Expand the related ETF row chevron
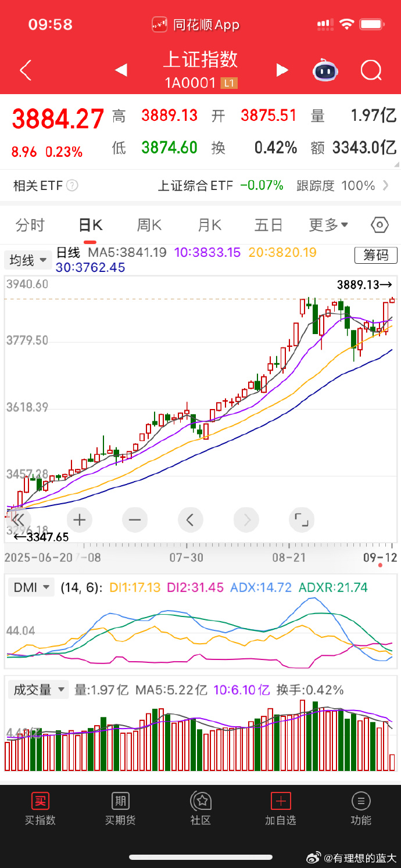 click(386, 186)
